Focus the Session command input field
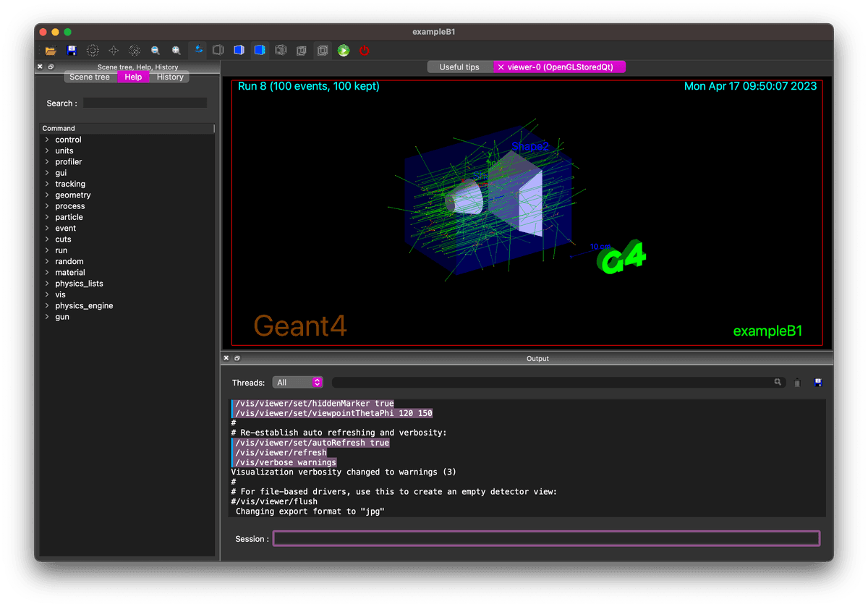Image resolution: width=868 pixels, height=607 pixels. 546,538
